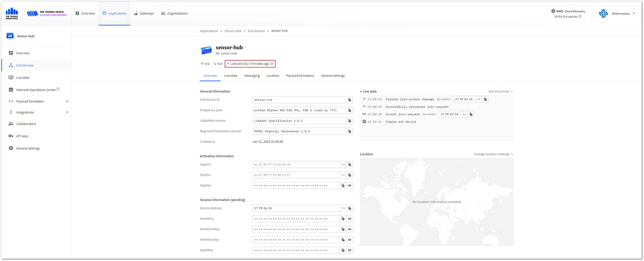The image size is (644, 261).
Task: Show the SNwkSIntKey value
Action: pyautogui.click(x=350, y=230)
